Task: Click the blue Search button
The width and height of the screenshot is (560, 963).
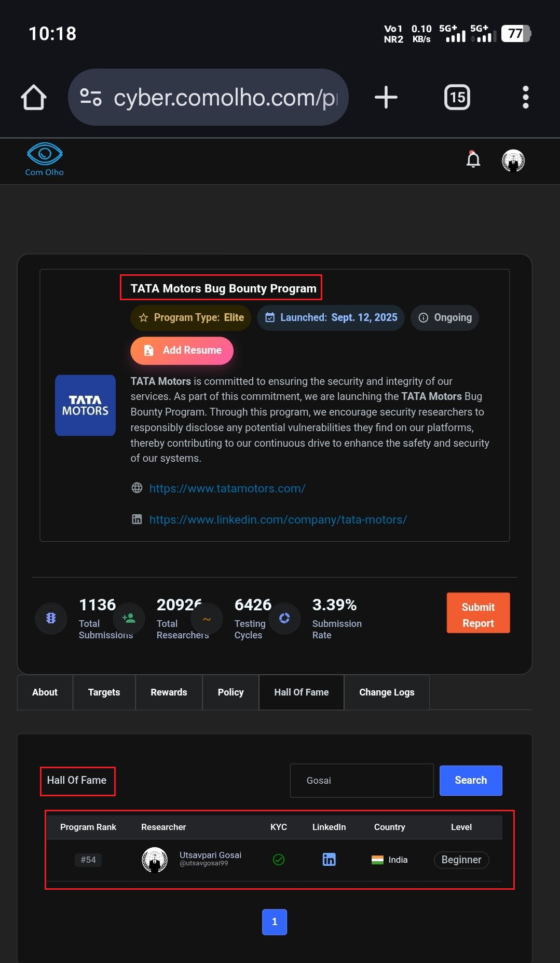Action: (471, 781)
